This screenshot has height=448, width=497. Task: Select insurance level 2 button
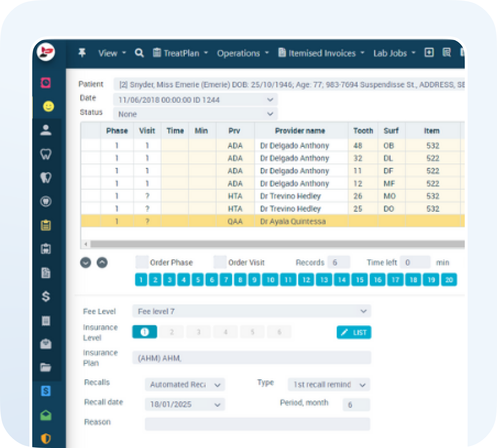172,332
